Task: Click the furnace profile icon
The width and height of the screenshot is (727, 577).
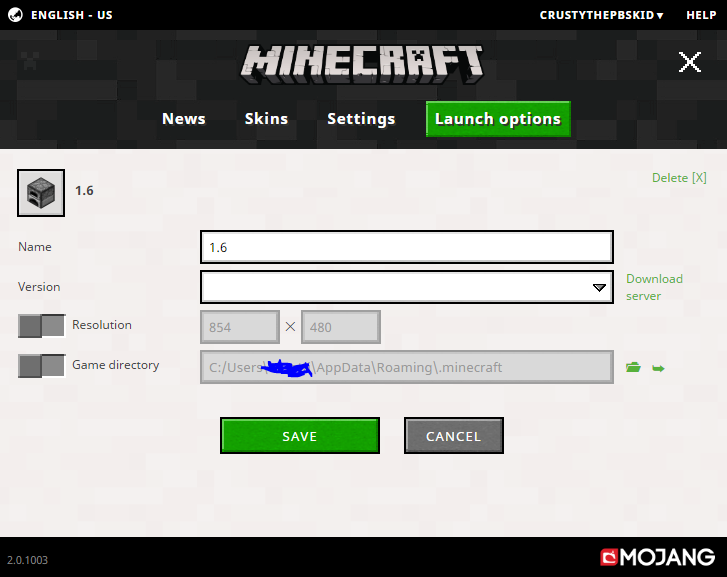Action: 41,193
